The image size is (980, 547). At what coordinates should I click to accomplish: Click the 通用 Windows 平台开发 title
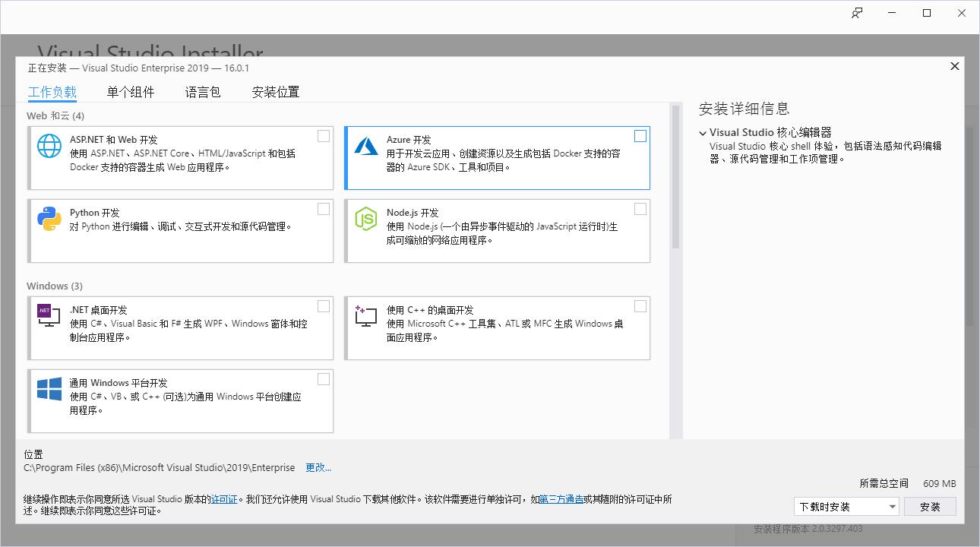(x=119, y=383)
